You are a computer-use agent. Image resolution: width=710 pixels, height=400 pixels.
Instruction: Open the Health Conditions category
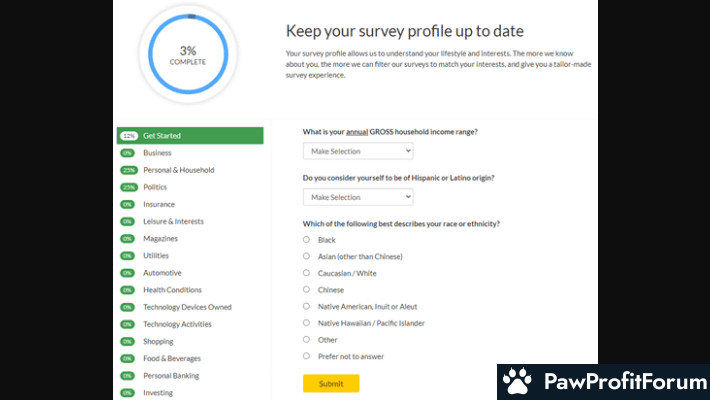pyautogui.click(x=172, y=290)
